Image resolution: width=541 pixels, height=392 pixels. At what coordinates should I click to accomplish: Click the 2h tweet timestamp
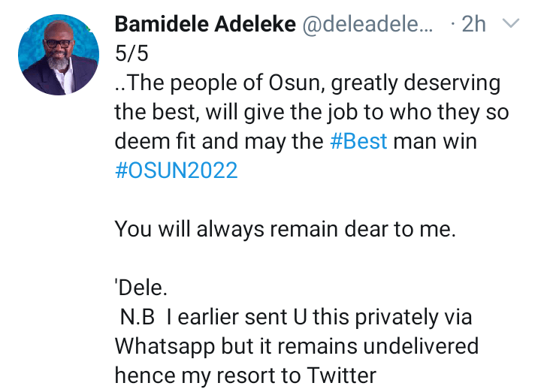(x=473, y=25)
